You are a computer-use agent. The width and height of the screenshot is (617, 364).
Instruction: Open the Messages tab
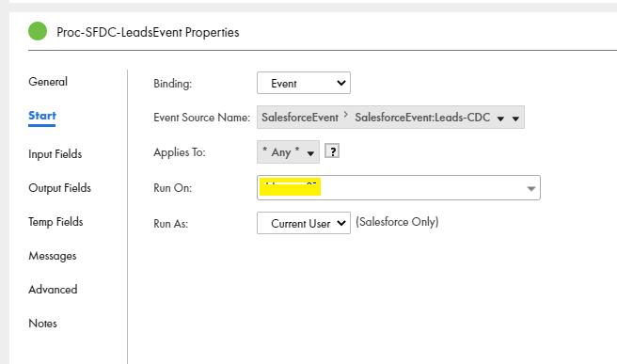53,256
